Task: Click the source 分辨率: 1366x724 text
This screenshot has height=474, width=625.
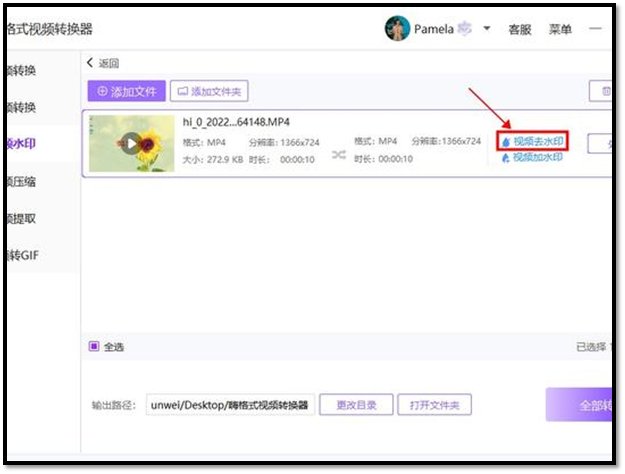Action: 284,142
